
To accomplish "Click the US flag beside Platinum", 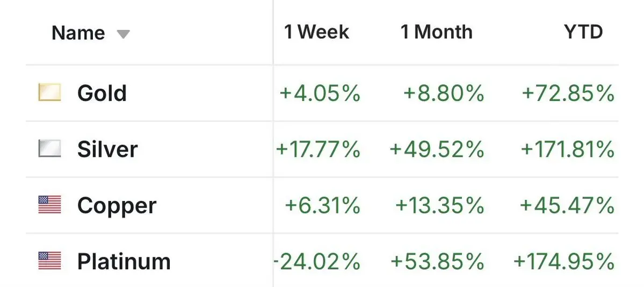I will click(49, 262).
